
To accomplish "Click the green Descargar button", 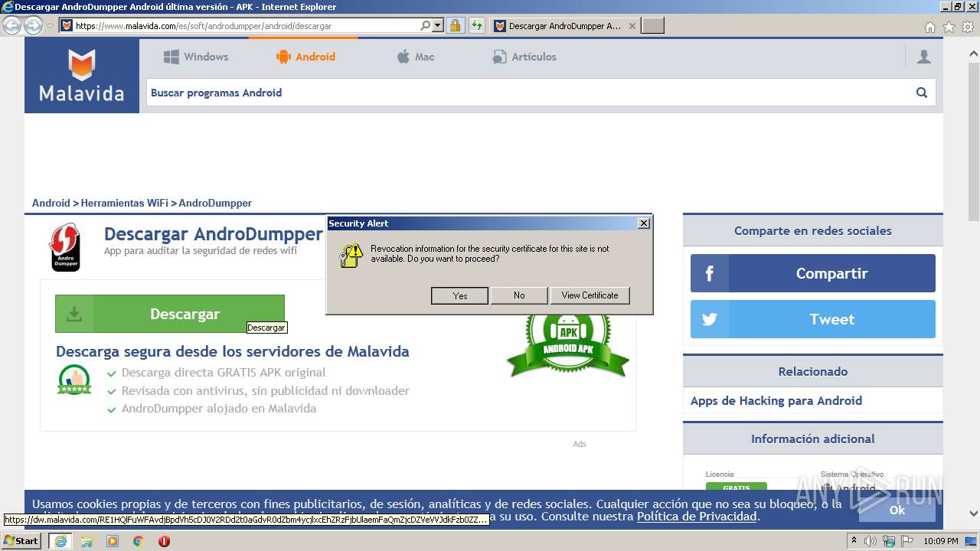I will click(x=170, y=314).
